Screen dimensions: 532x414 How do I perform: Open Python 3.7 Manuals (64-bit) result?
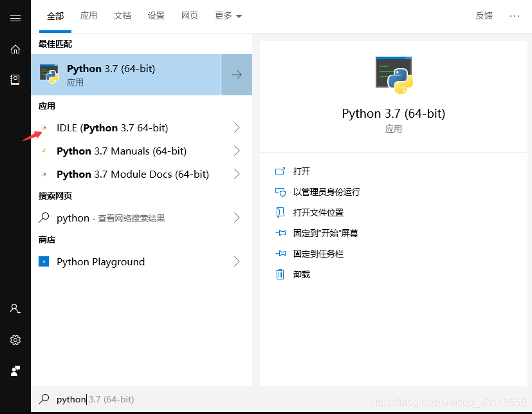tap(142, 151)
